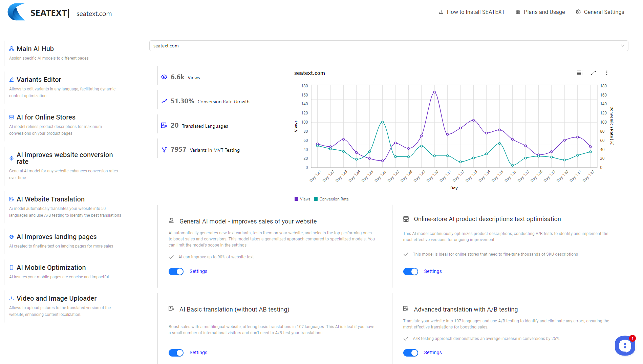Expand the chart to fullscreen
Viewport: 643px width, 364px height.
point(593,73)
